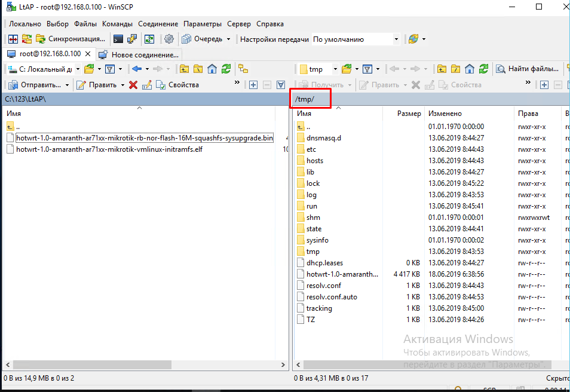Image resolution: width=570 pixels, height=392 pixels.
Task: Click the Очередь queue button
Action: pos(202,39)
